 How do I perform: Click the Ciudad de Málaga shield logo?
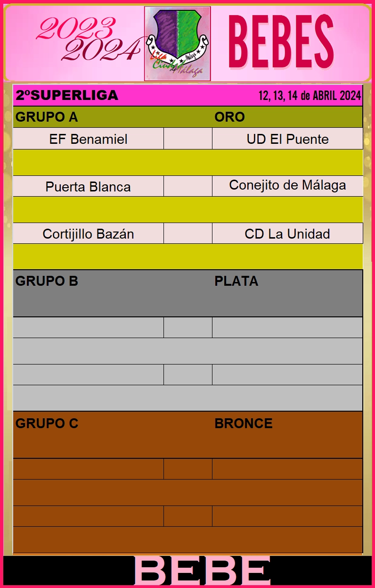pyautogui.click(x=177, y=44)
